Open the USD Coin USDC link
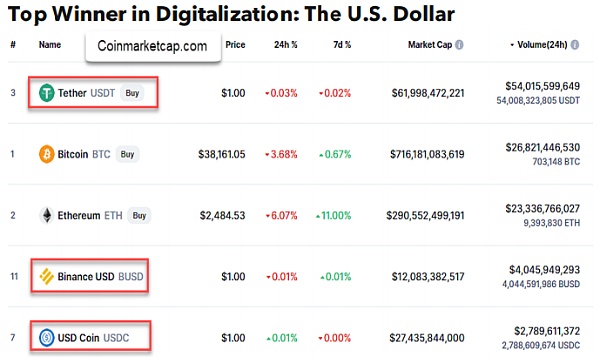The image size is (600, 363). click(x=93, y=338)
